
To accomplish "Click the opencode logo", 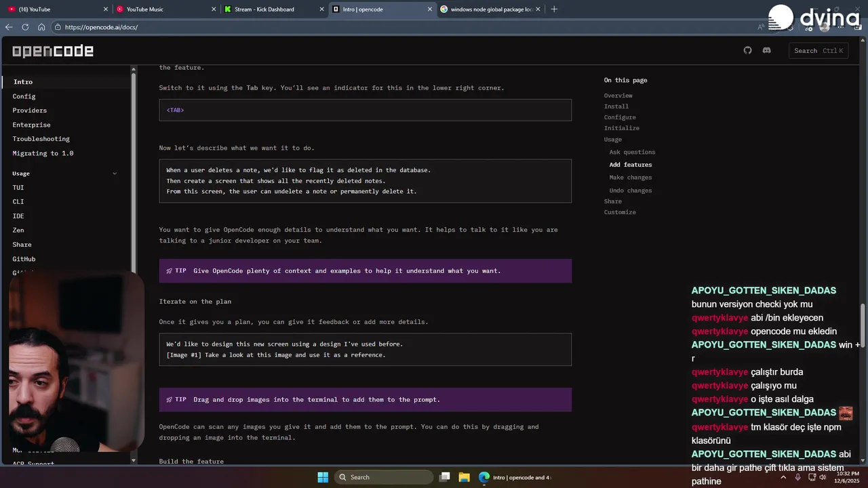I will tap(52, 51).
